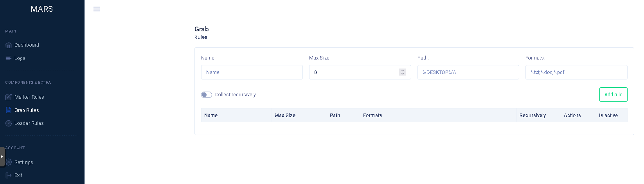This screenshot has height=184, width=644.
Task: Click into the Path text field
Action: point(468,72)
